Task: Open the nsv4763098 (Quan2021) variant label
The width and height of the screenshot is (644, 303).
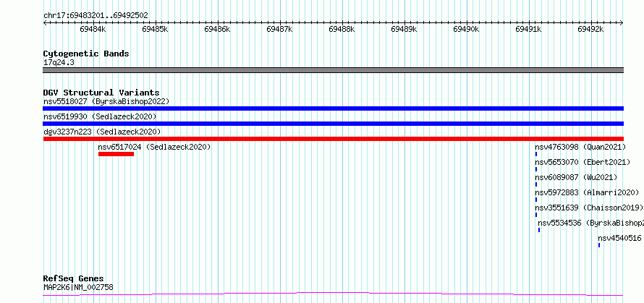Action: (x=580, y=147)
